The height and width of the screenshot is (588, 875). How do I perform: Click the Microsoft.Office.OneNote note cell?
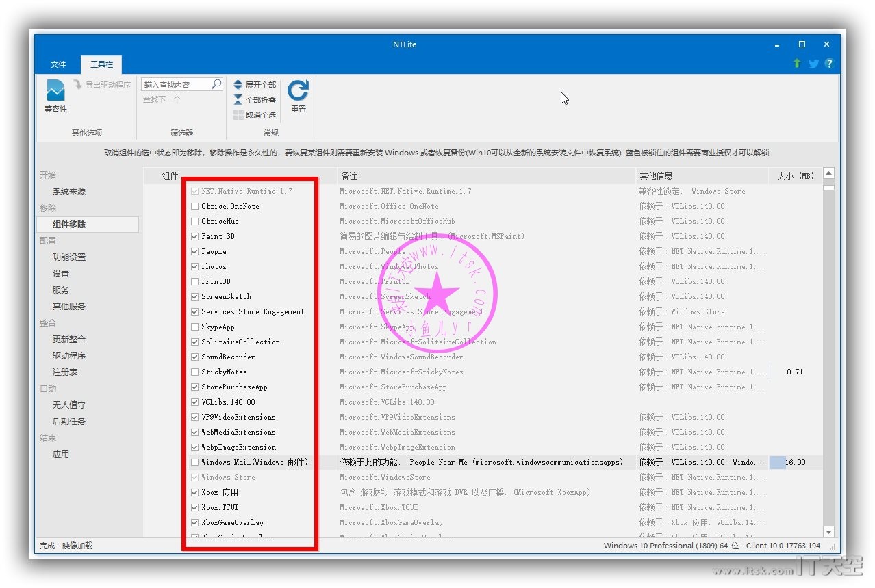389,206
